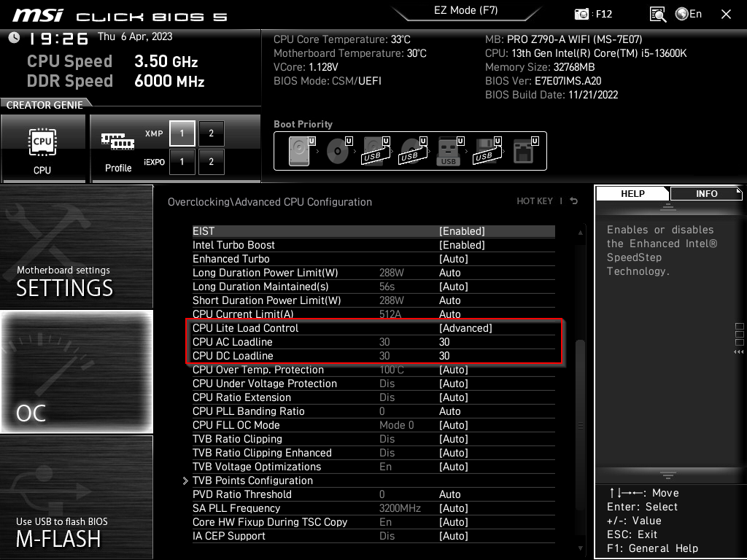Viewport: 747px width, 560px height.
Task: Open the OC overclocking section
Action: (x=76, y=372)
